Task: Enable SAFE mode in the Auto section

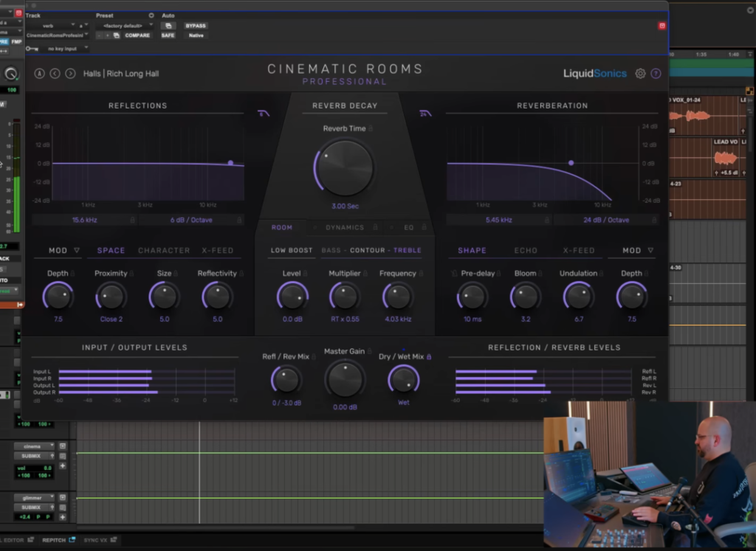Action: [168, 35]
